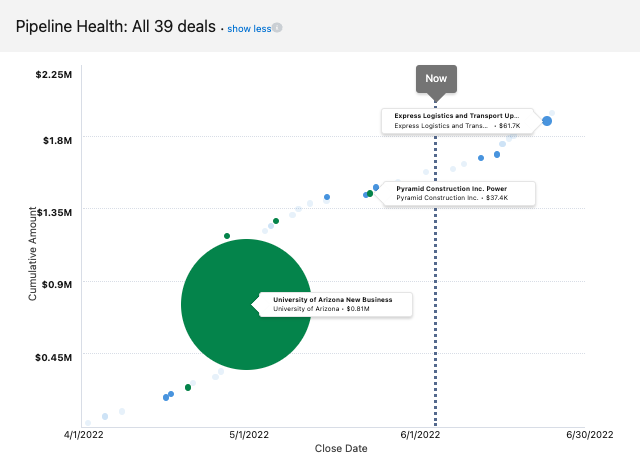Click the Pipeline Health: All 39 deals heading
Image resolution: width=640 pixels, height=457 pixels.
116,27
